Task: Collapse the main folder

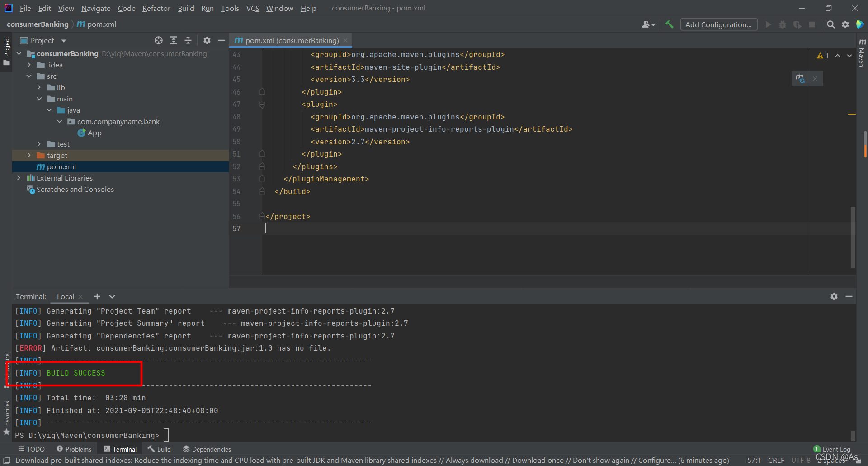Action: 39,99
